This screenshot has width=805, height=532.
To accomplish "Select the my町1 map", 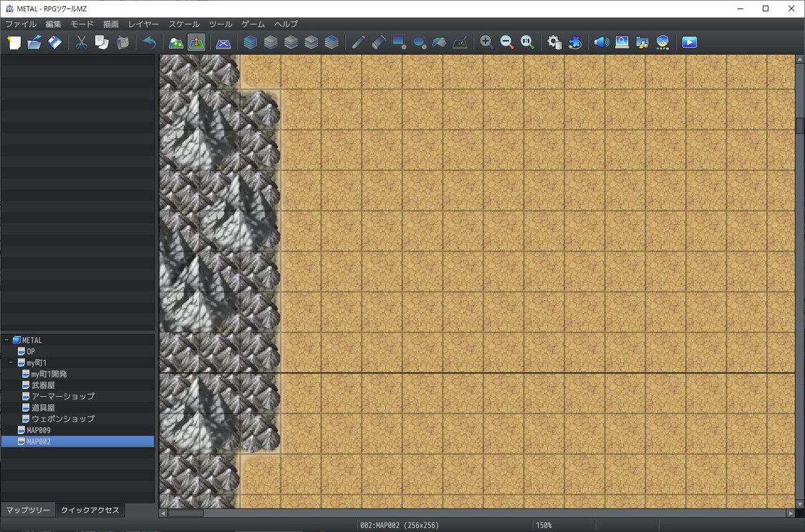I will coord(36,362).
